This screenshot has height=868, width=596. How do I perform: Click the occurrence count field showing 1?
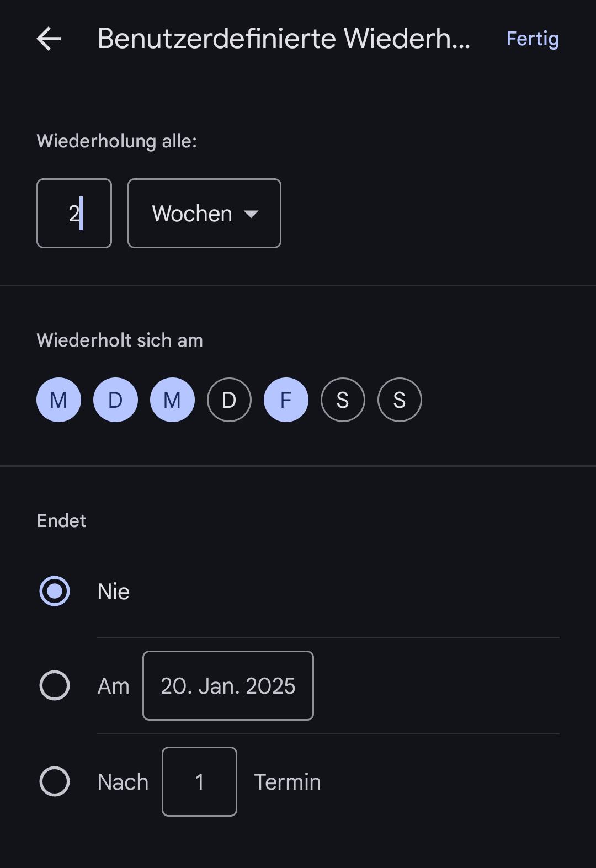pos(199,782)
